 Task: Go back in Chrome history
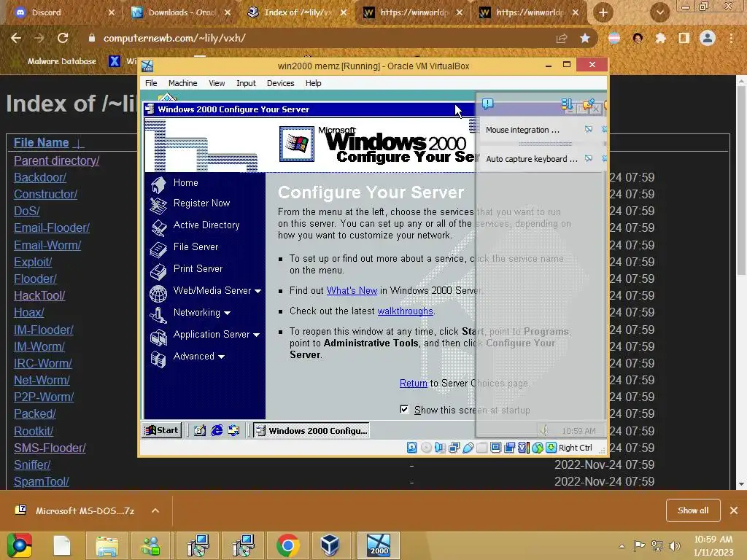coord(16,38)
